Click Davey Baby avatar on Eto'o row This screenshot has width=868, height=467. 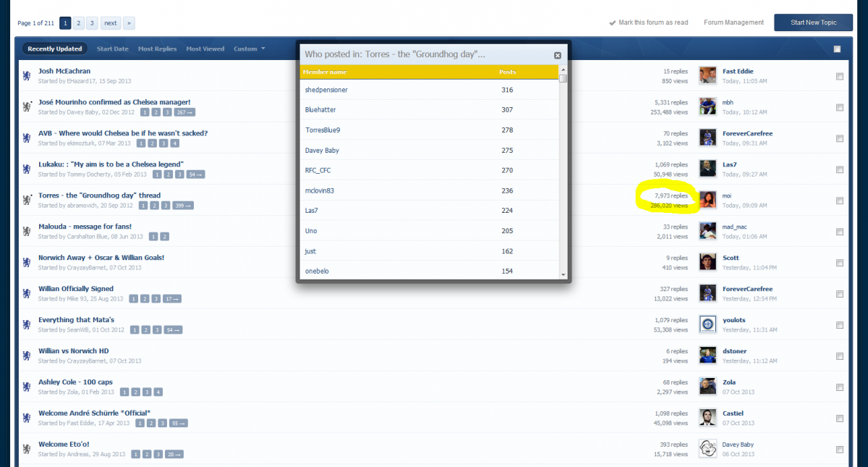pyautogui.click(x=708, y=449)
